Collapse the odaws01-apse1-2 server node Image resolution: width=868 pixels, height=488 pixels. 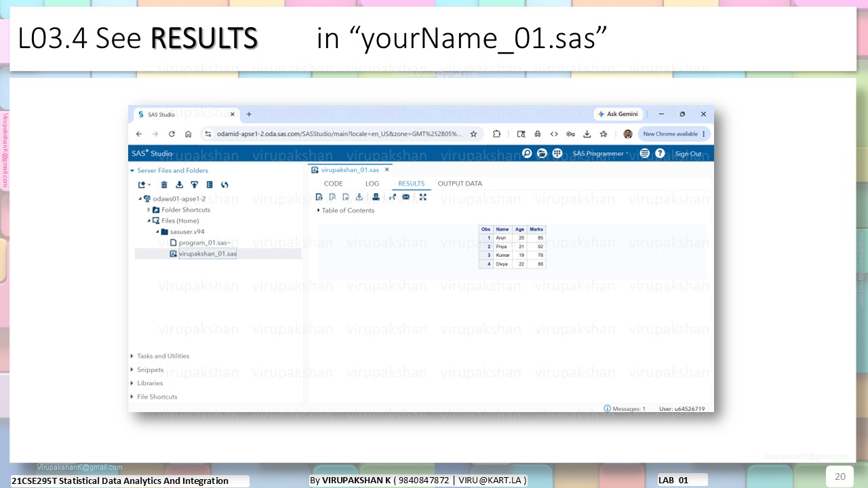click(140, 199)
